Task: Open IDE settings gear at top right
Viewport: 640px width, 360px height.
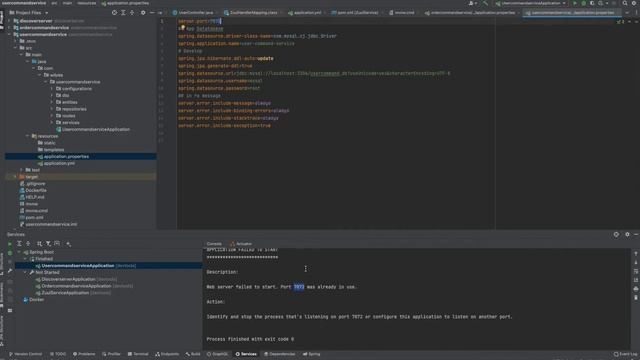Action: coord(634,3)
